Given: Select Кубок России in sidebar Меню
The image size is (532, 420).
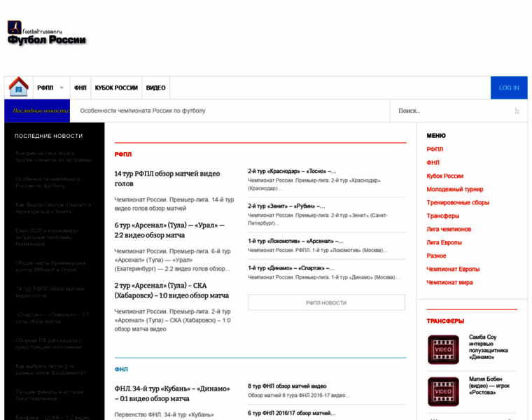Looking at the screenshot, I should (444, 176).
